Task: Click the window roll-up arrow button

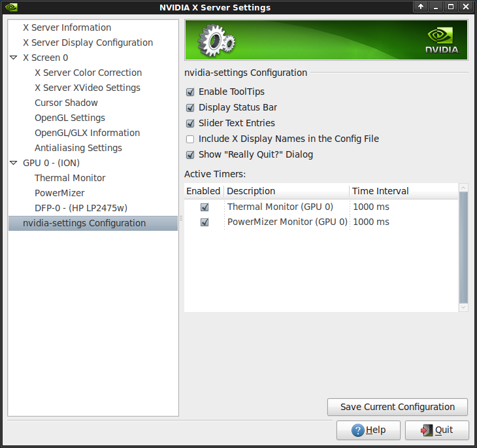Action: [421, 7]
